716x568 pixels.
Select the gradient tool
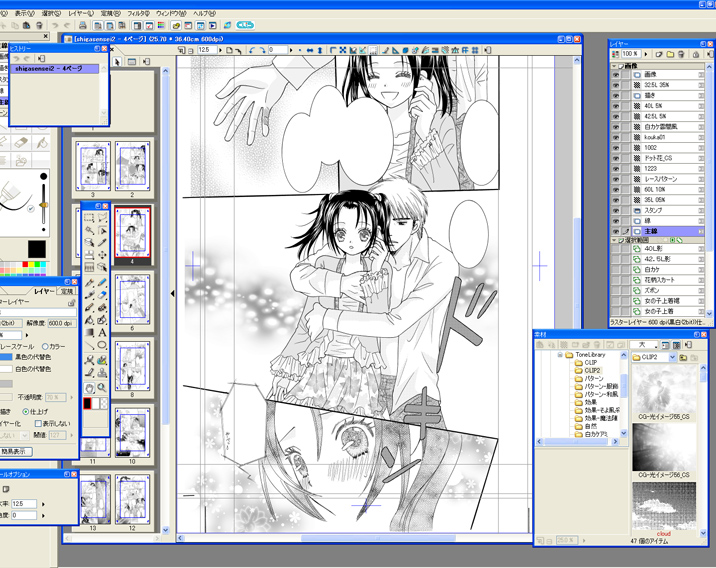click(x=89, y=332)
